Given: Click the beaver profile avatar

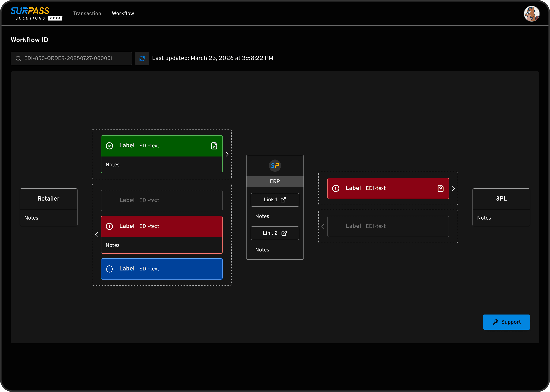Looking at the screenshot, I should 531,13.
